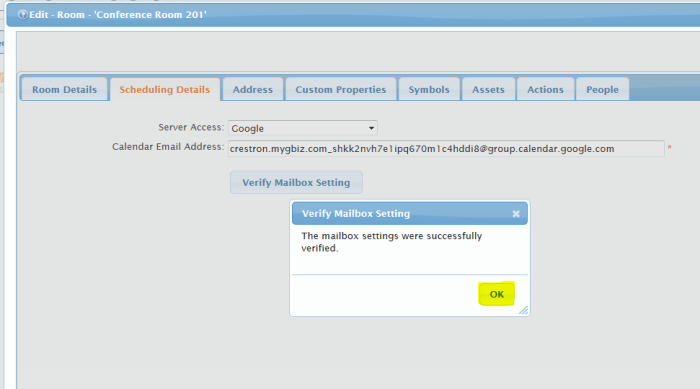Image resolution: width=700 pixels, height=389 pixels.
Task: Open the Assets tab
Action: pos(488,89)
